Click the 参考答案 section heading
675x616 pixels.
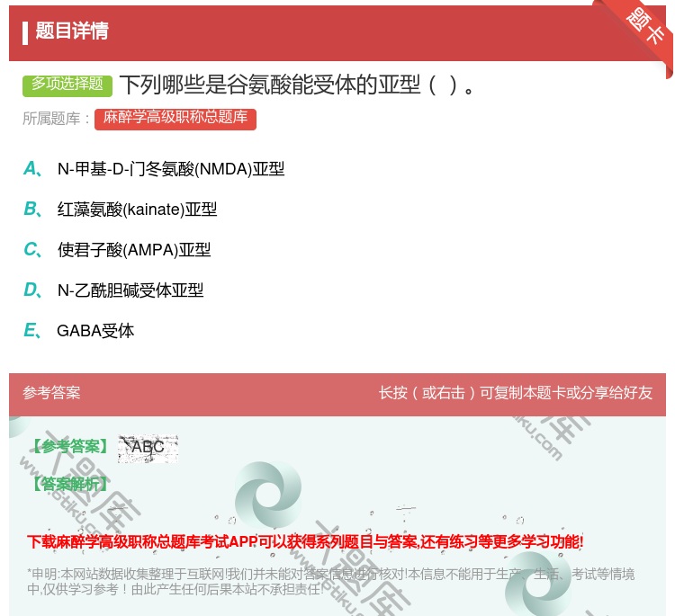point(51,393)
